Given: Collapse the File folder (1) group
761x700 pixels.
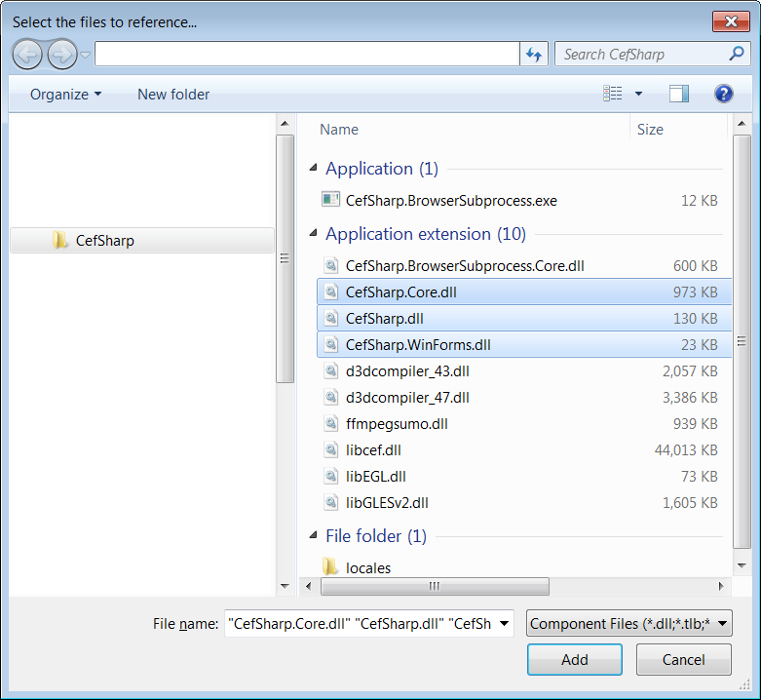Looking at the screenshot, I should 314,535.
